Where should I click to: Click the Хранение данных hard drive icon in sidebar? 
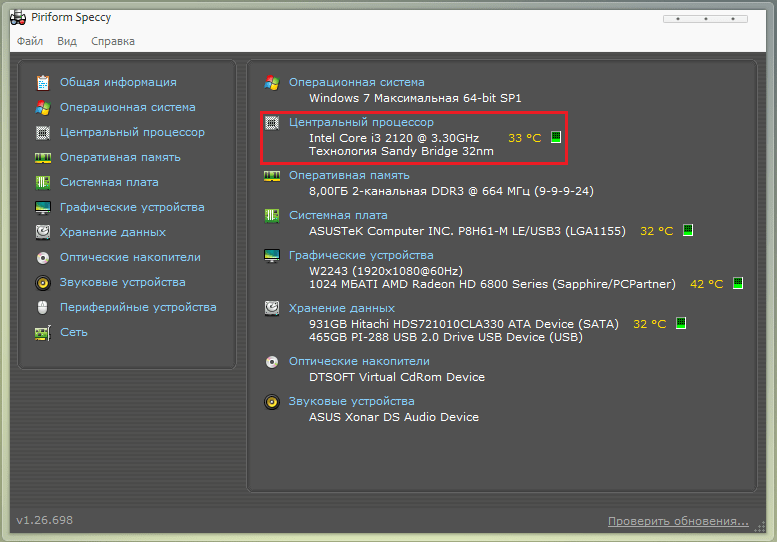43,232
